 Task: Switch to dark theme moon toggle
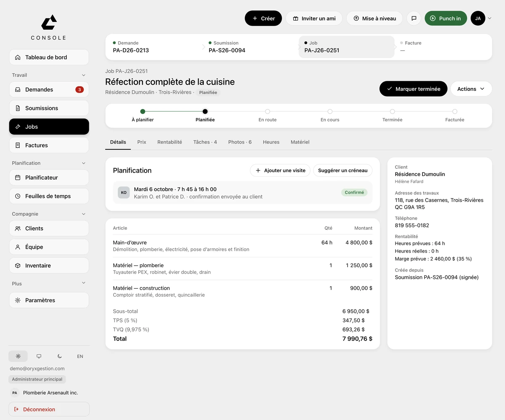pyautogui.click(x=59, y=356)
